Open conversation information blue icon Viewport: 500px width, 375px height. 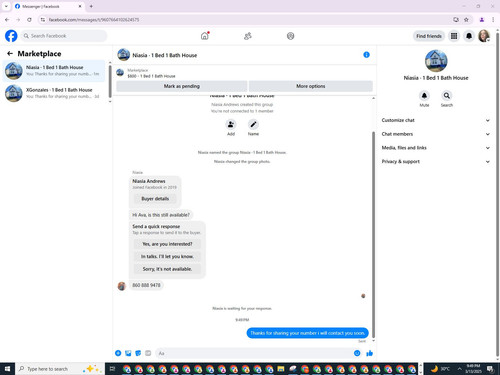pyautogui.click(x=366, y=55)
